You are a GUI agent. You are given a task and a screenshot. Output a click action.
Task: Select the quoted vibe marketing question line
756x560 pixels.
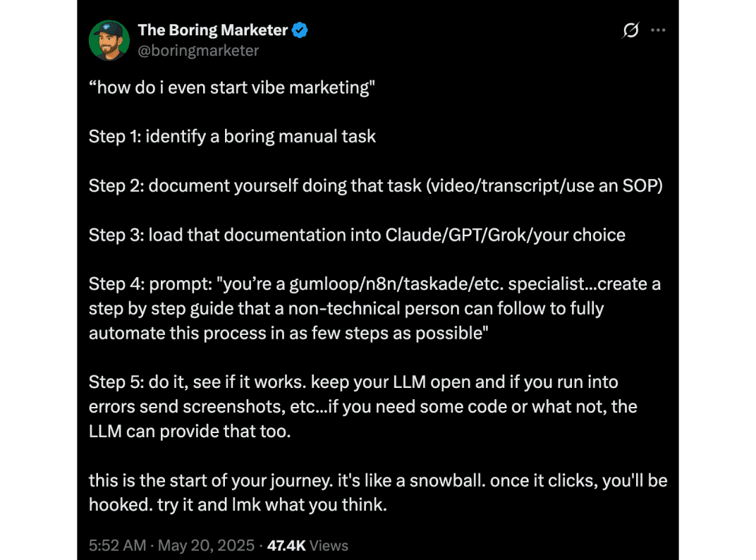click(x=232, y=87)
